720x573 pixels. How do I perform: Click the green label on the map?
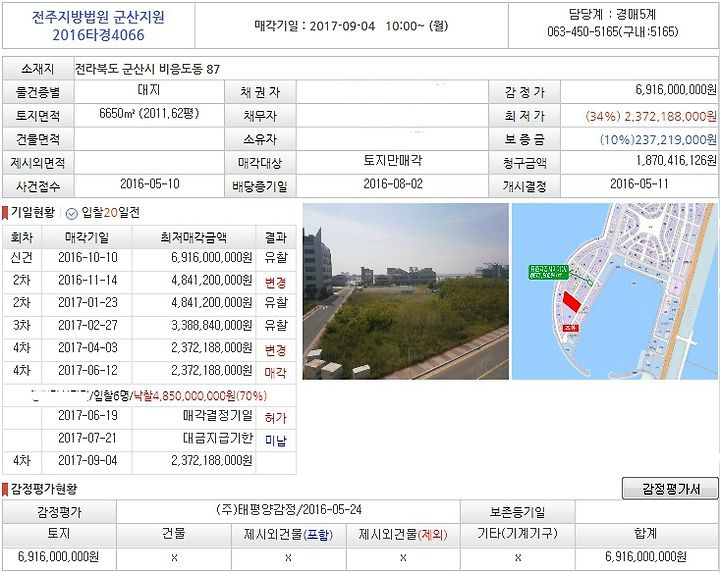(548, 272)
